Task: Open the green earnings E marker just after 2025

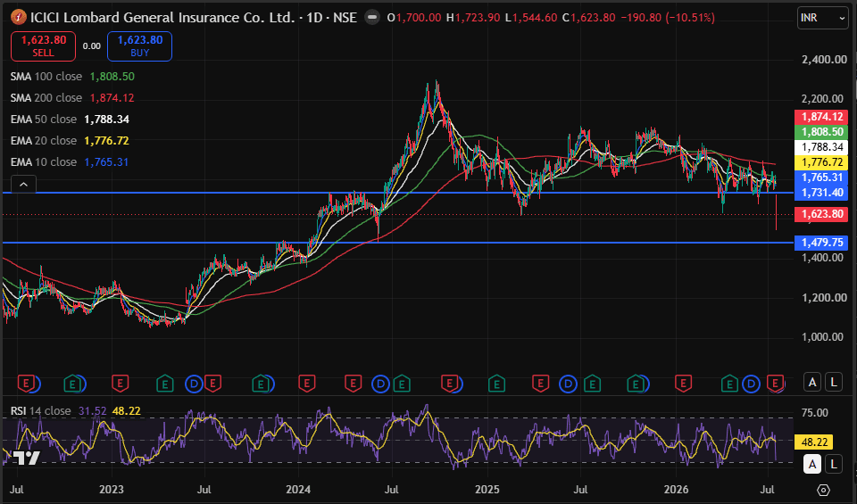Action: pos(495,384)
